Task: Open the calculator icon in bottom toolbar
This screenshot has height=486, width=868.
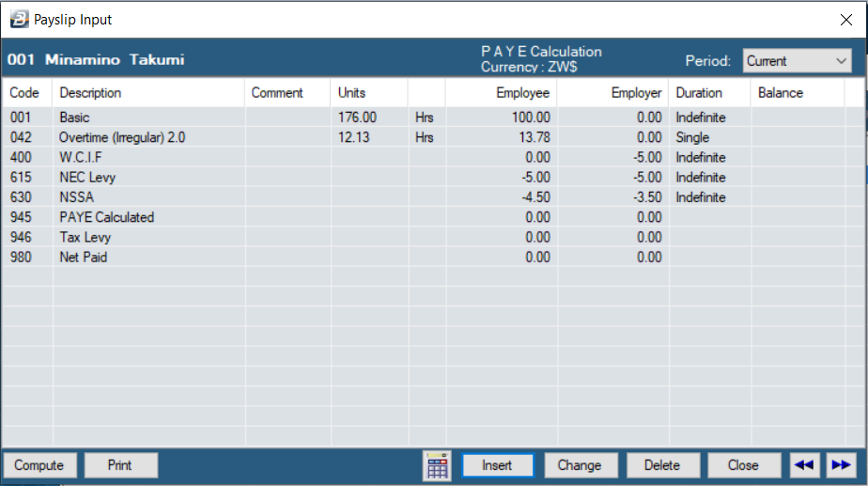Action: point(437,465)
